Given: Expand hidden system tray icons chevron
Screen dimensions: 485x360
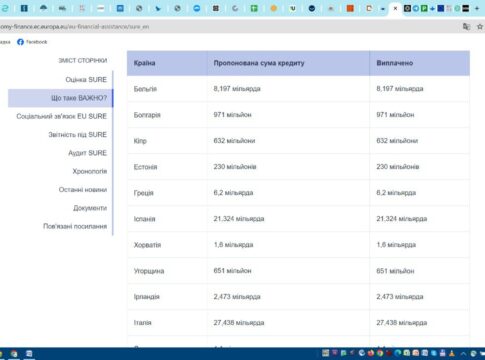Looking at the screenshot, I should (463, 354).
